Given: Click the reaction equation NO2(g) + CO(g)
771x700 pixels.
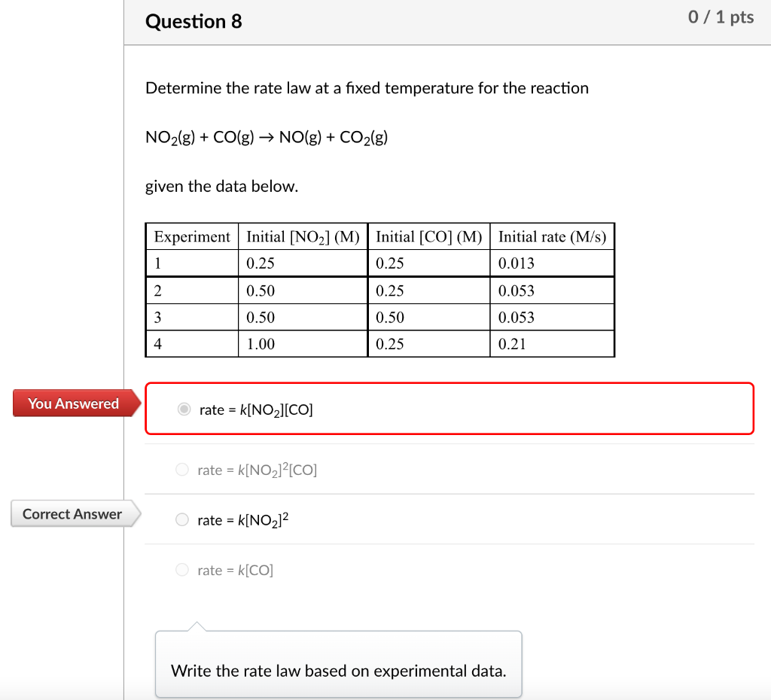Looking at the screenshot, I should point(267,137).
